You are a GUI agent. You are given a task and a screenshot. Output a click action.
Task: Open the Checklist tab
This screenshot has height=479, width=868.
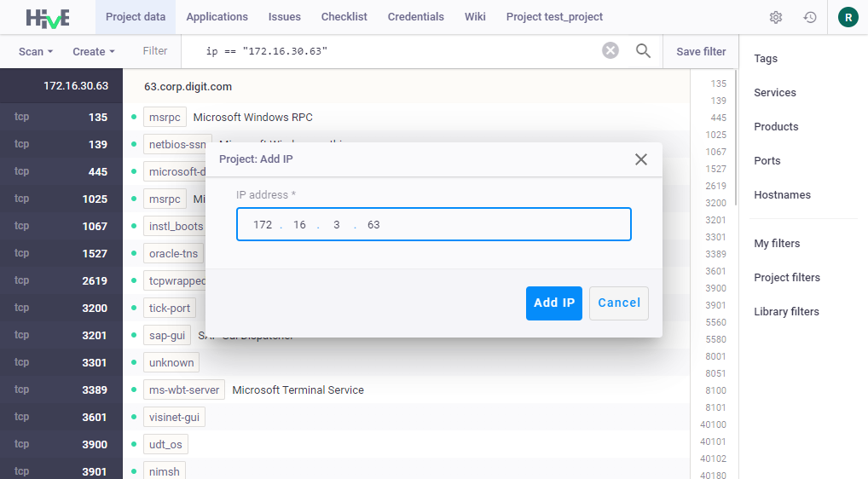click(344, 17)
